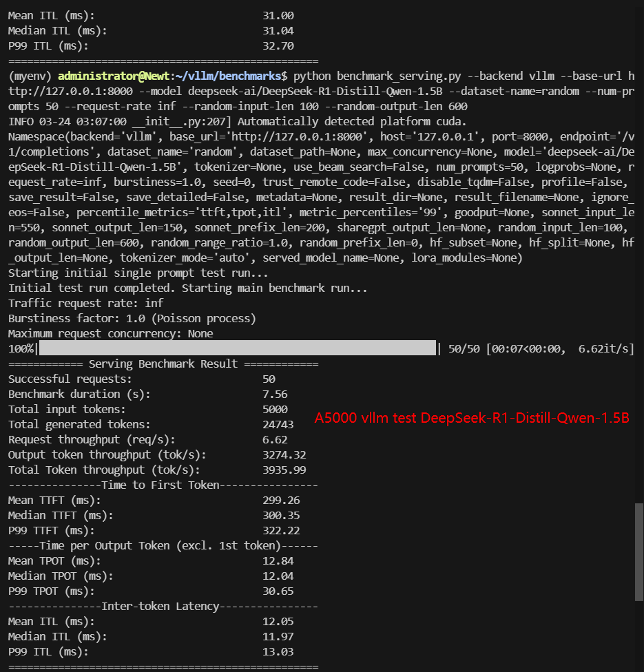This screenshot has width=644, height=672.
Task: Click the '(myenv)' environment indicator
Action: coord(30,76)
